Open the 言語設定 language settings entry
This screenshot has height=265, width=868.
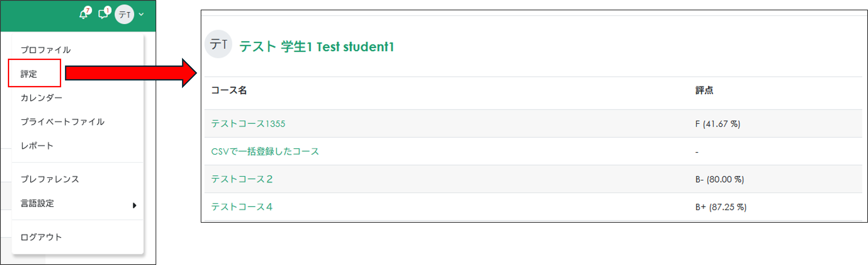click(37, 204)
